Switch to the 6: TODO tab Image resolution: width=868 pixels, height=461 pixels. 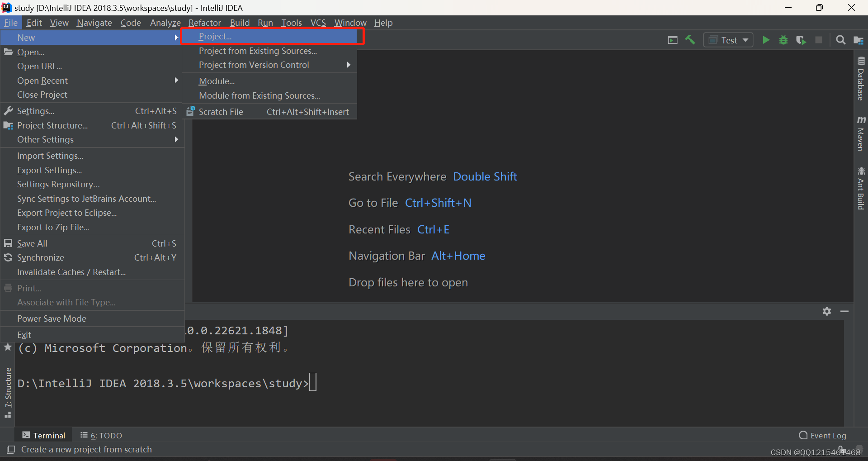pyautogui.click(x=101, y=435)
